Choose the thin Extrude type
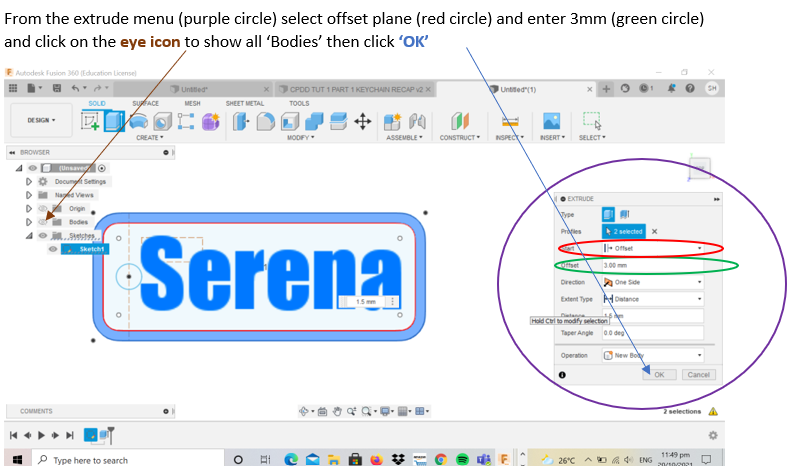 point(624,215)
